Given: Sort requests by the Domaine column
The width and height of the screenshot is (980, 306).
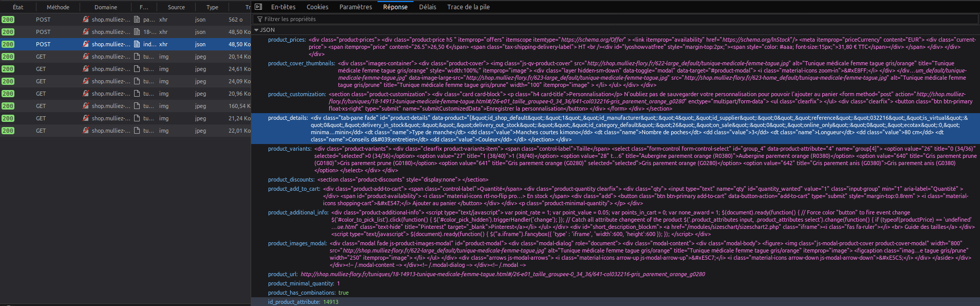Looking at the screenshot, I should point(106,7).
